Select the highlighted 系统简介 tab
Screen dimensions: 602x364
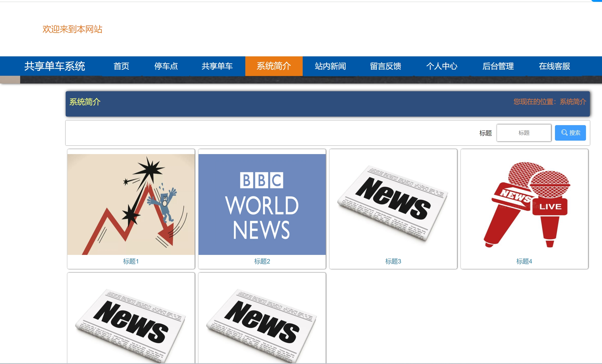(274, 66)
